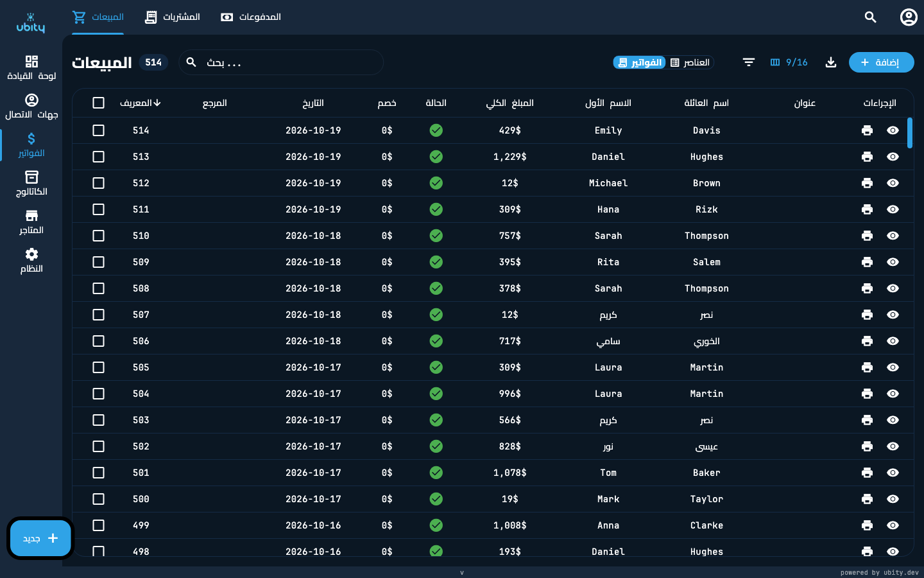Select the checkbox for invoice 508
This screenshot has width=924, height=578.
pos(98,288)
